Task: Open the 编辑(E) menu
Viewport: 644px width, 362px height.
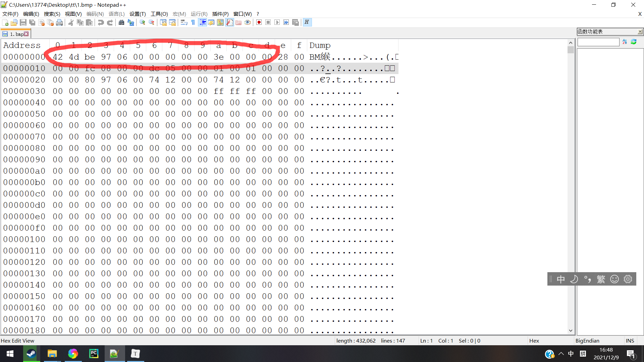Action: [x=31, y=14]
